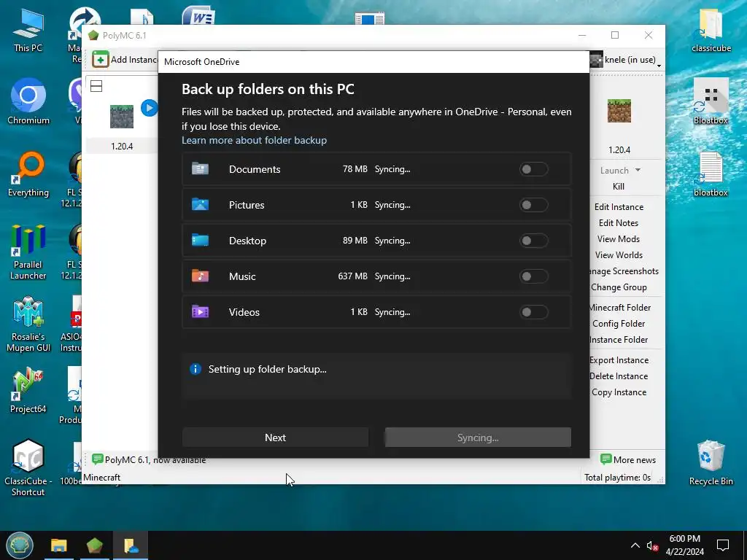Open ClassiCube - Shortcut desktop icon

coord(28,467)
